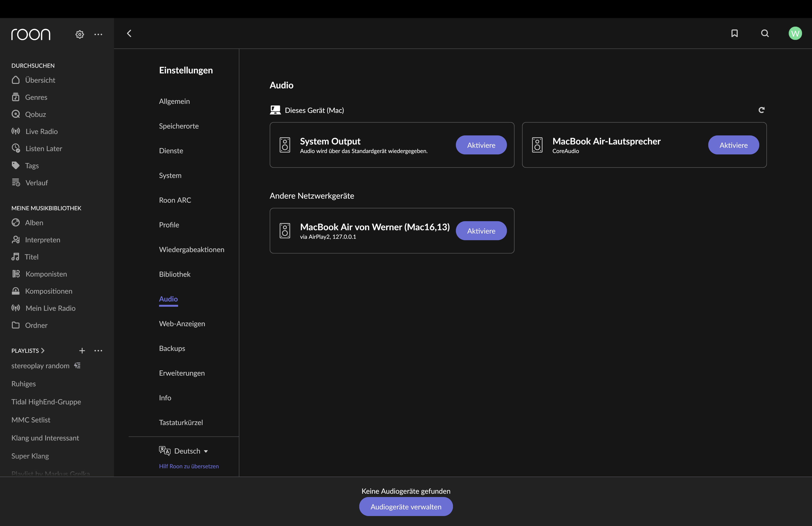Follow the Hilf Roon zu übersetzen link

(189, 466)
